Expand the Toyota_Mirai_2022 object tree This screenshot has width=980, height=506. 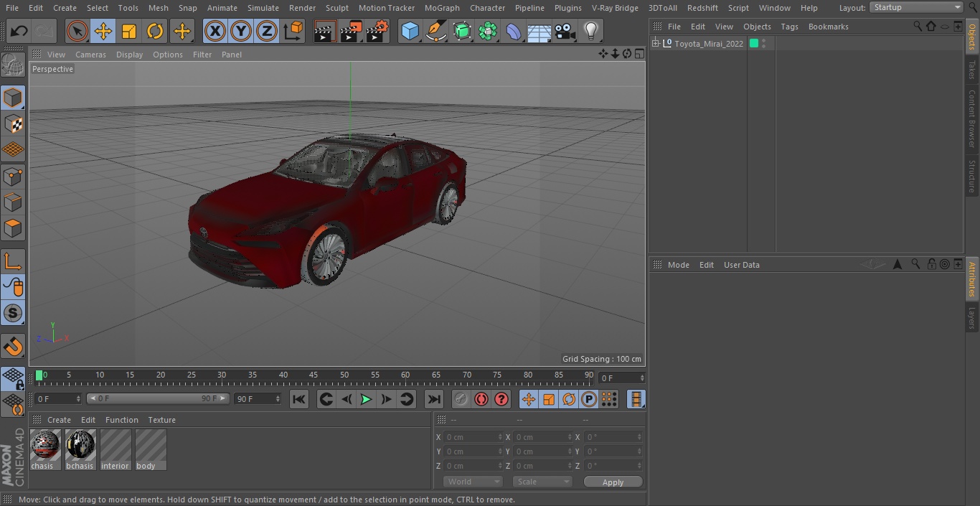click(656, 44)
